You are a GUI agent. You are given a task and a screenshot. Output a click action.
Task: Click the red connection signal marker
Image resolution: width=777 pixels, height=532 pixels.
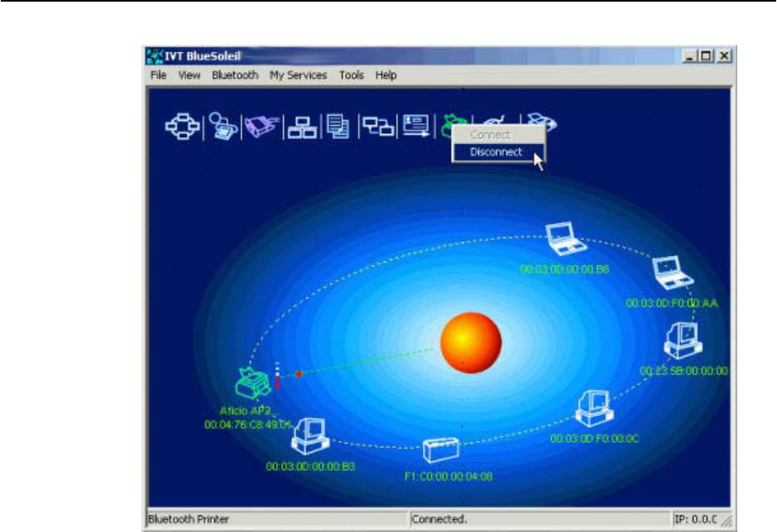(x=299, y=374)
